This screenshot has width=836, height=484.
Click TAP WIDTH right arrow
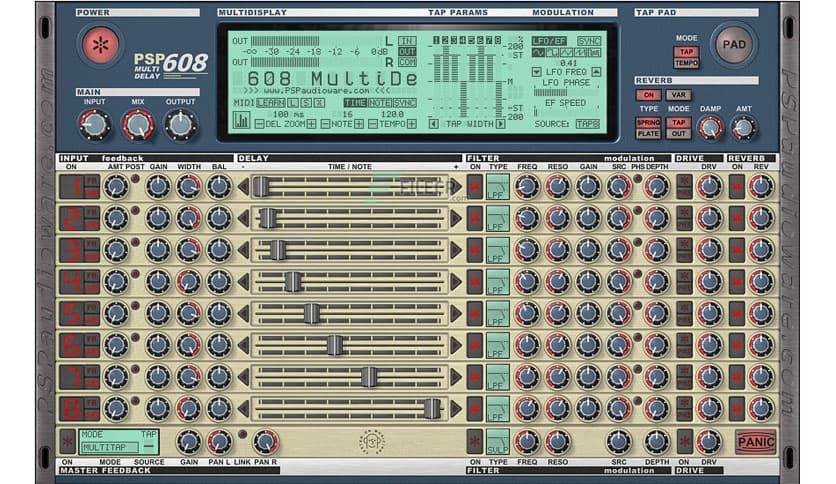point(500,124)
